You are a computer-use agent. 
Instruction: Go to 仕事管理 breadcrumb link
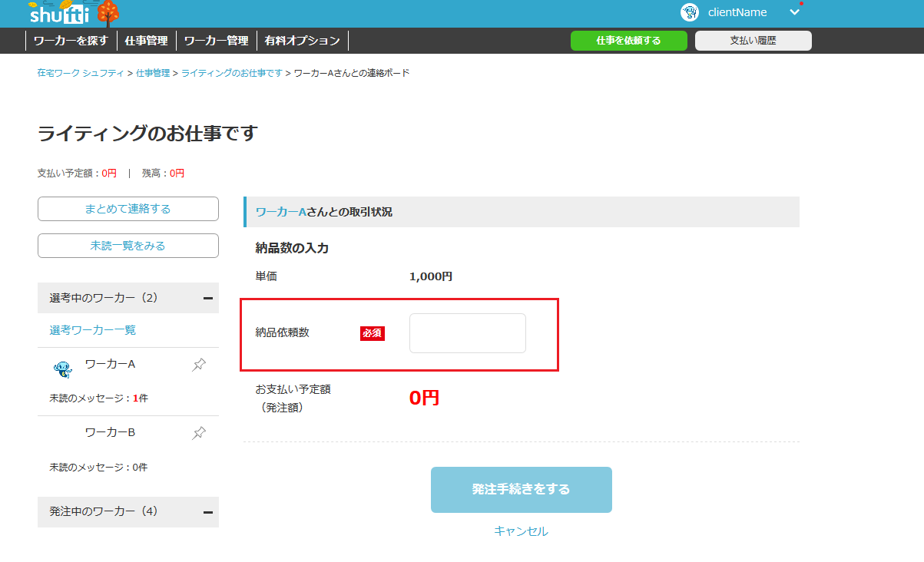coord(153,73)
